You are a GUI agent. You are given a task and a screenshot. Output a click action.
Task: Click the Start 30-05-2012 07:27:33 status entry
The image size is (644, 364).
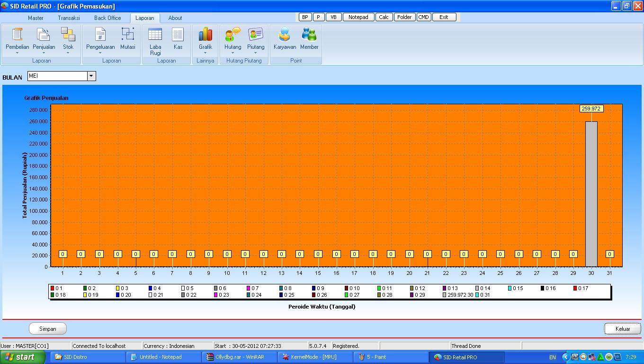tap(260, 346)
